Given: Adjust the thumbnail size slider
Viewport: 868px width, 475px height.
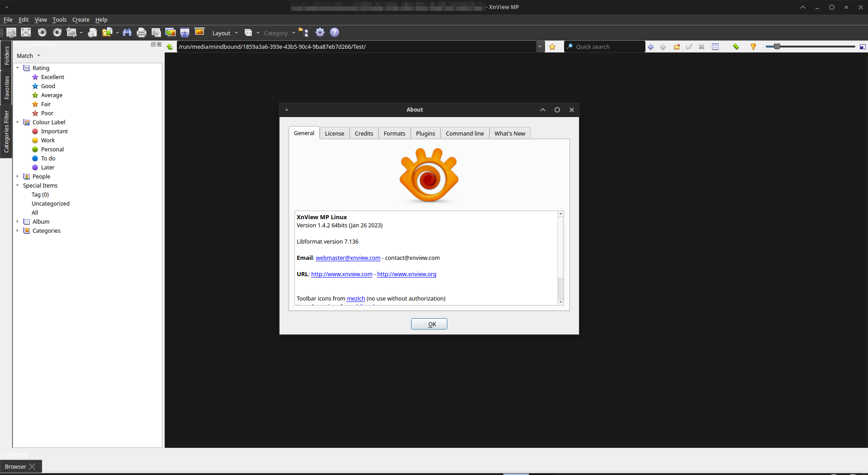Looking at the screenshot, I should pos(777,47).
